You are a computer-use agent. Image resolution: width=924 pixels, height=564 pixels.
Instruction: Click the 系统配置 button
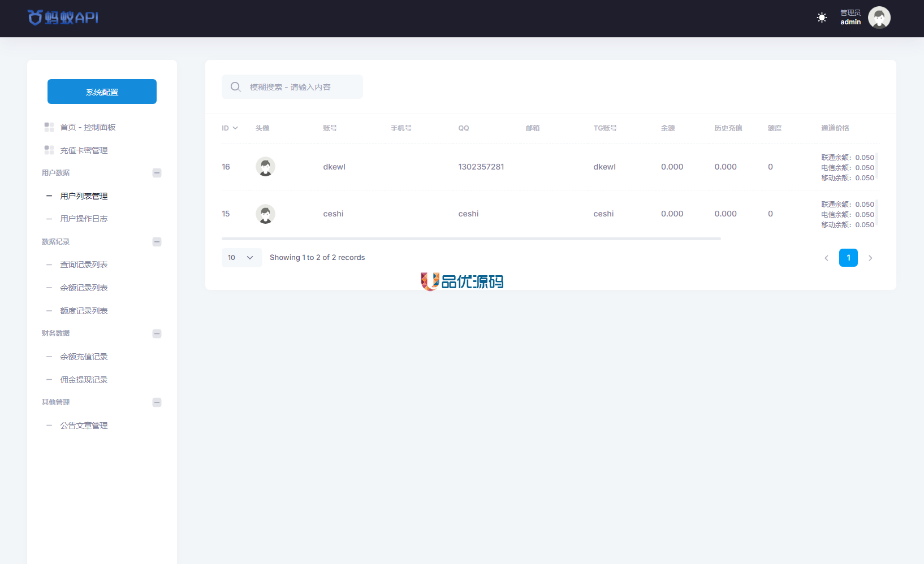tap(102, 92)
